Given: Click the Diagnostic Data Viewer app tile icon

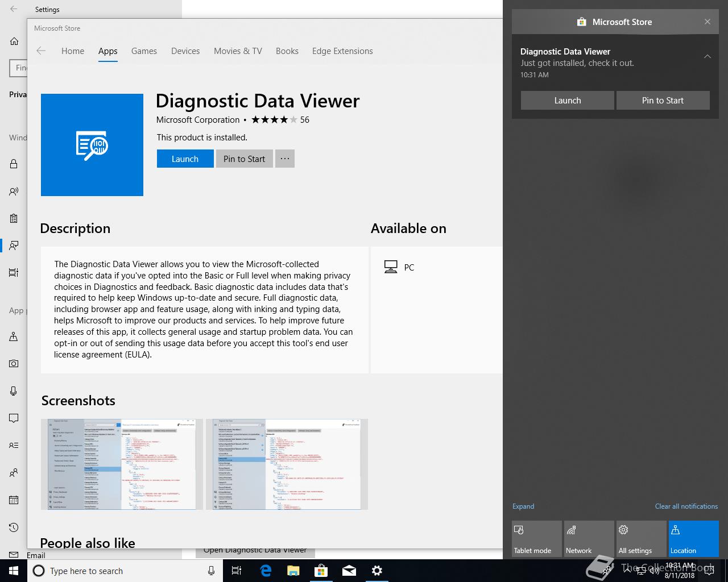Looking at the screenshot, I should [92, 145].
